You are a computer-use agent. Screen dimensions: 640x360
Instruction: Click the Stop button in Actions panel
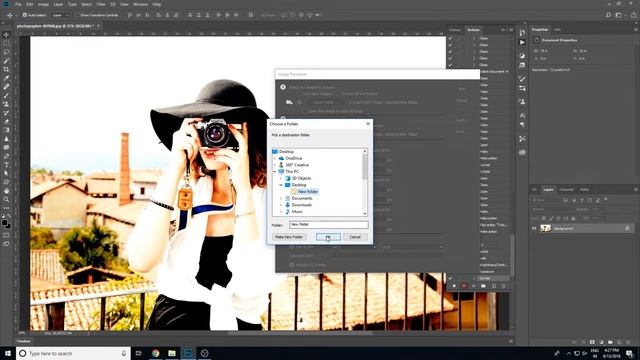pos(454,286)
